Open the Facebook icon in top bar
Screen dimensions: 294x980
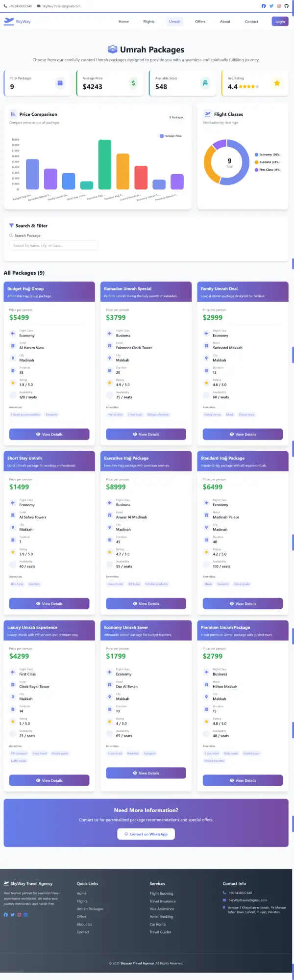(264, 6)
